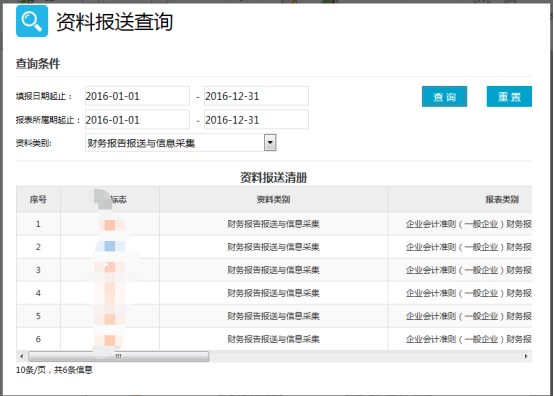Click row 1 财务报告报送与信息采集 cell
This screenshot has height=396, width=554.
[273, 224]
